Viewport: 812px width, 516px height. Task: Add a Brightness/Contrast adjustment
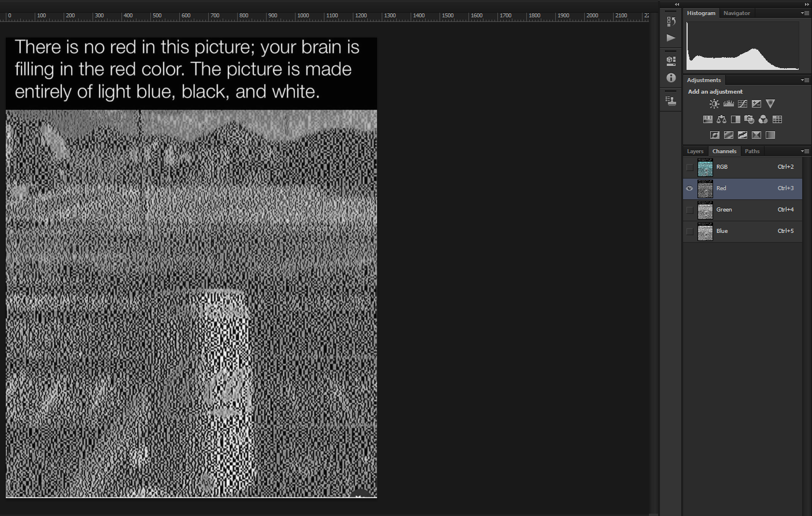coord(714,104)
